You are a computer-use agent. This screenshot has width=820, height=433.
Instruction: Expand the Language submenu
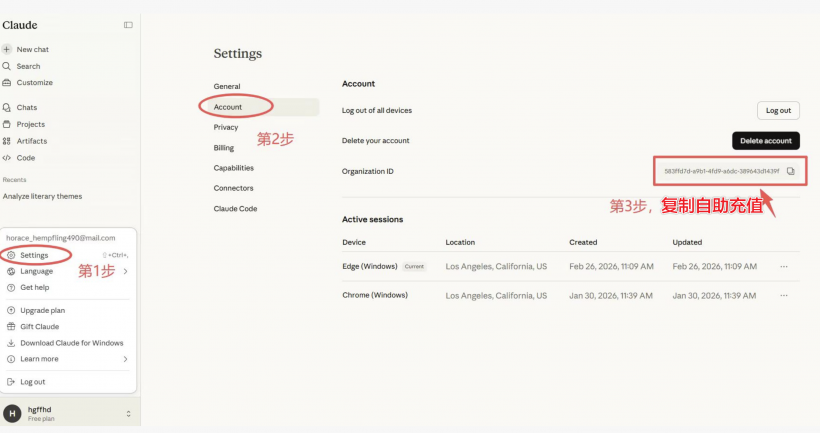[125, 271]
